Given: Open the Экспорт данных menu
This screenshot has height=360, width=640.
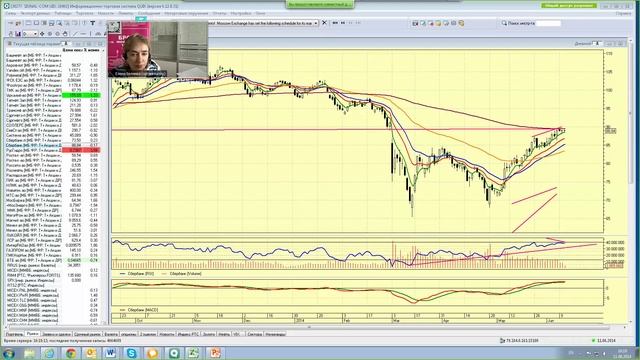Looking at the screenshot, I should (x=35, y=13).
